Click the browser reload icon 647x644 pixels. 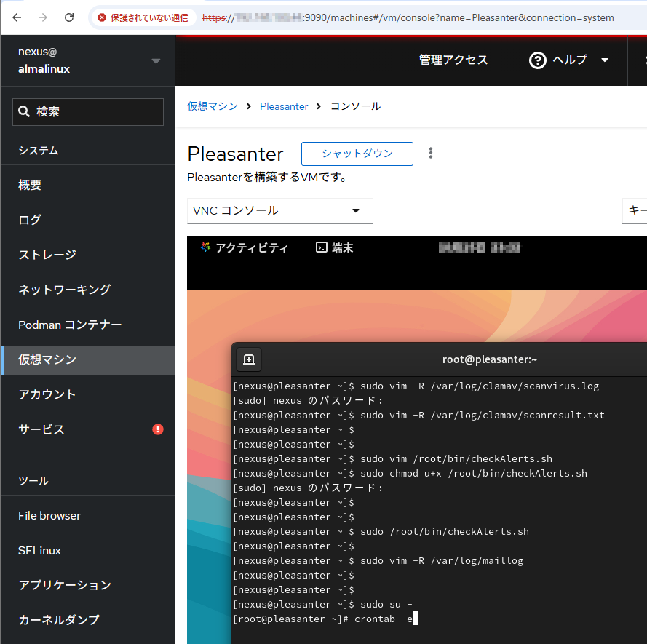[x=69, y=17]
